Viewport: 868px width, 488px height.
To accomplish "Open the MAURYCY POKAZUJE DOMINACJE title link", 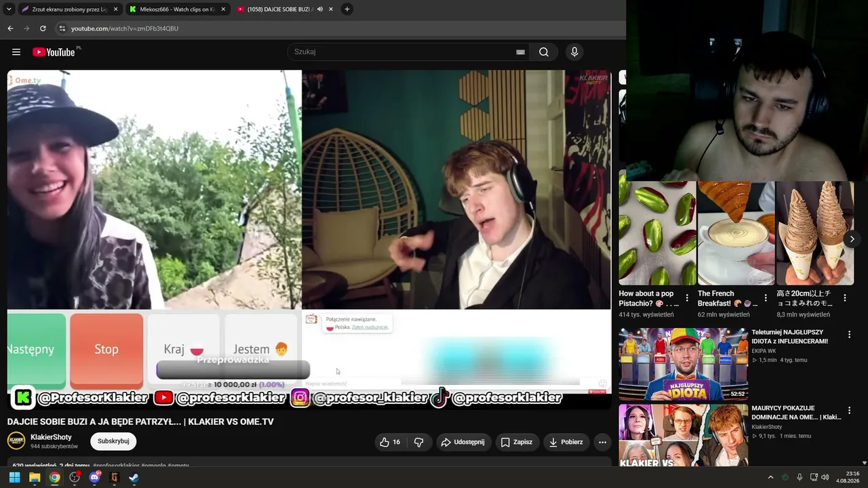I will 796,413.
